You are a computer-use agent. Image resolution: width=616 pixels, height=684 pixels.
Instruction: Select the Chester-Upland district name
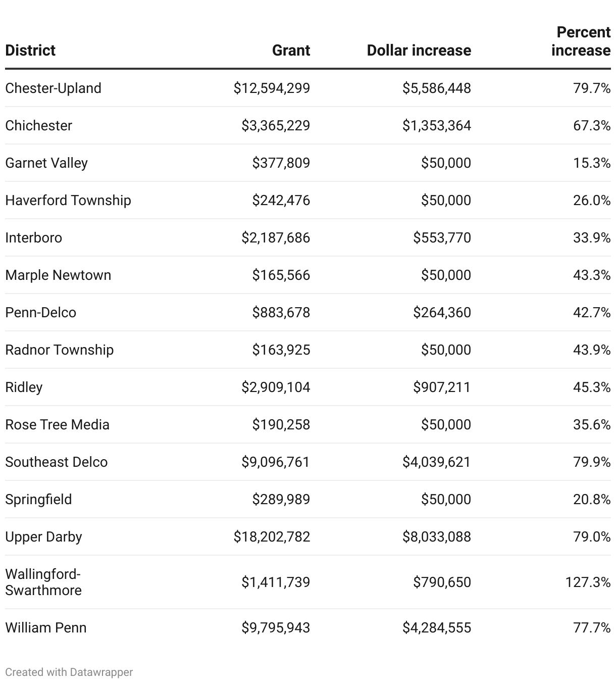(53, 88)
